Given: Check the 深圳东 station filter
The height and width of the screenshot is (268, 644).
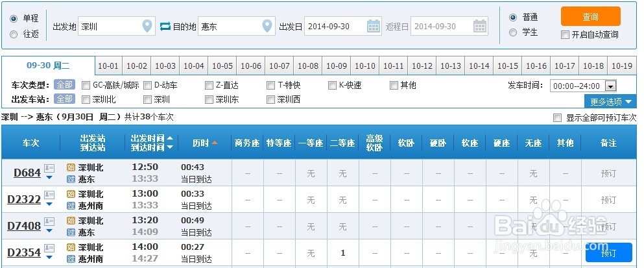Looking at the screenshot, I should pyautogui.click(x=209, y=99).
